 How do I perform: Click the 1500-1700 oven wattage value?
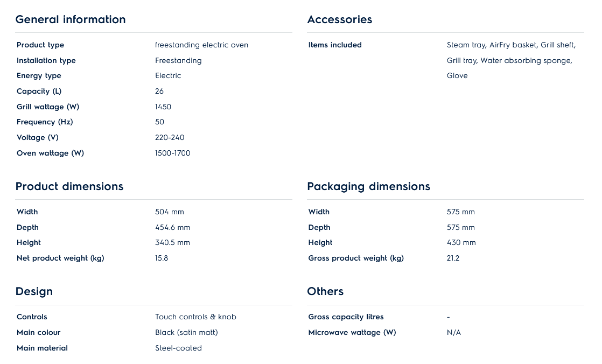point(173,153)
